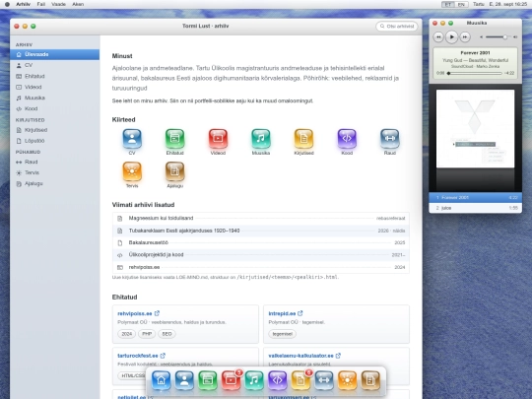Skip to previous track in Muusika player

point(438,36)
